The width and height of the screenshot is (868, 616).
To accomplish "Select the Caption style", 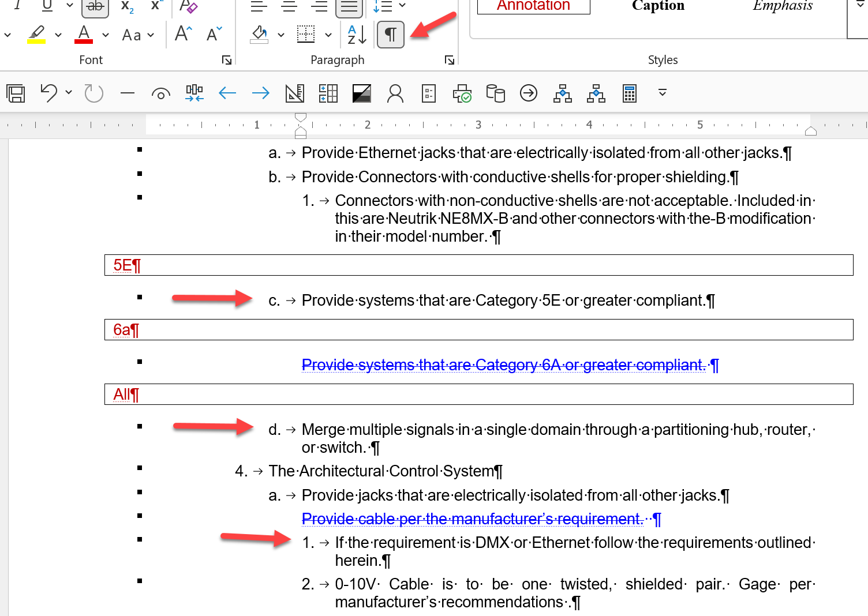I will [658, 6].
